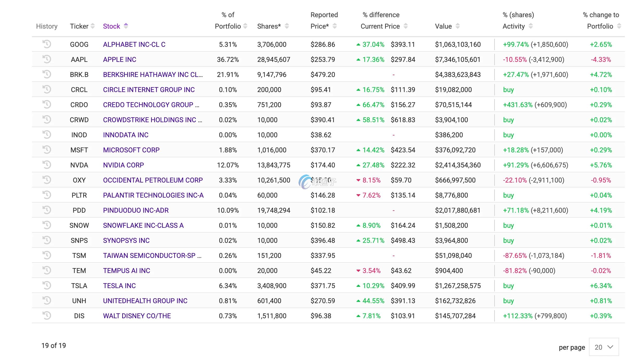The image size is (636, 364).
Task: Click history icon for OXY row
Action: point(47,180)
